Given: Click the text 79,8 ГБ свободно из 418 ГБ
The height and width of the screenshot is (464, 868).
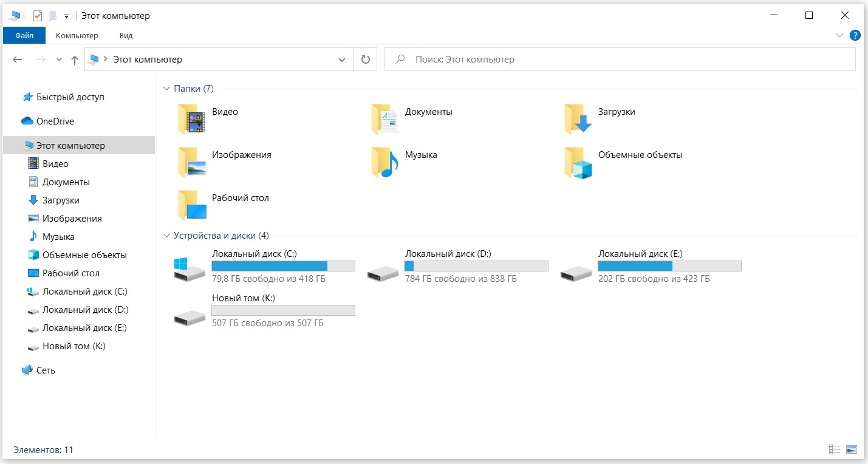Looking at the screenshot, I should pyautogui.click(x=268, y=279).
